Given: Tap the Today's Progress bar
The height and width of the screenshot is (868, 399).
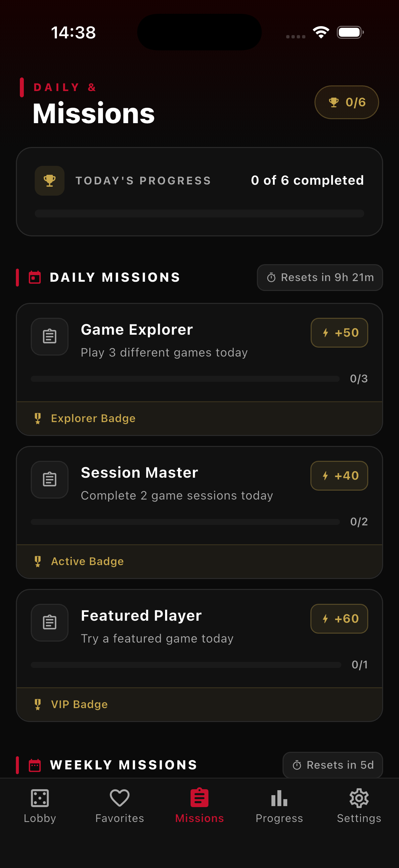Looking at the screenshot, I should pos(199,213).
